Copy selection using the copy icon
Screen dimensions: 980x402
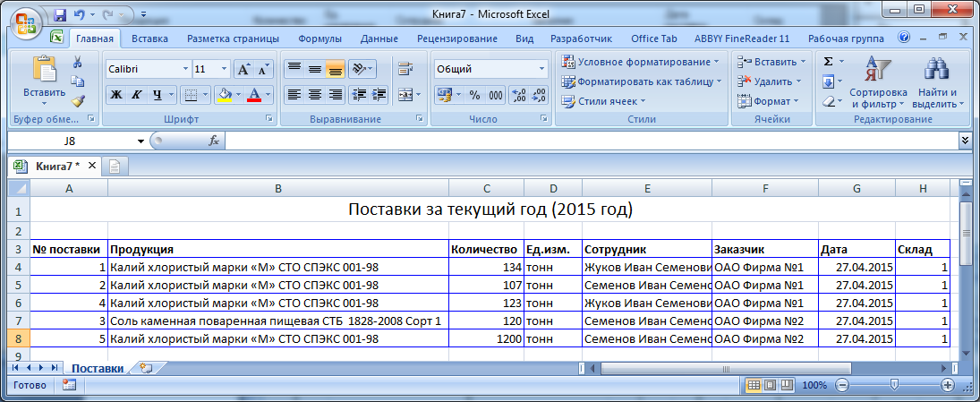click(78, 81)
